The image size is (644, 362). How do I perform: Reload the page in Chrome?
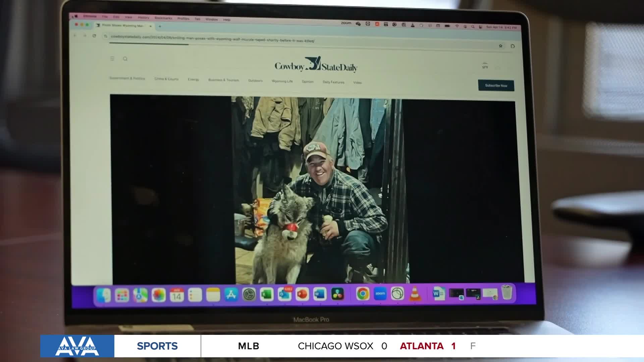[x=94, y=36]
